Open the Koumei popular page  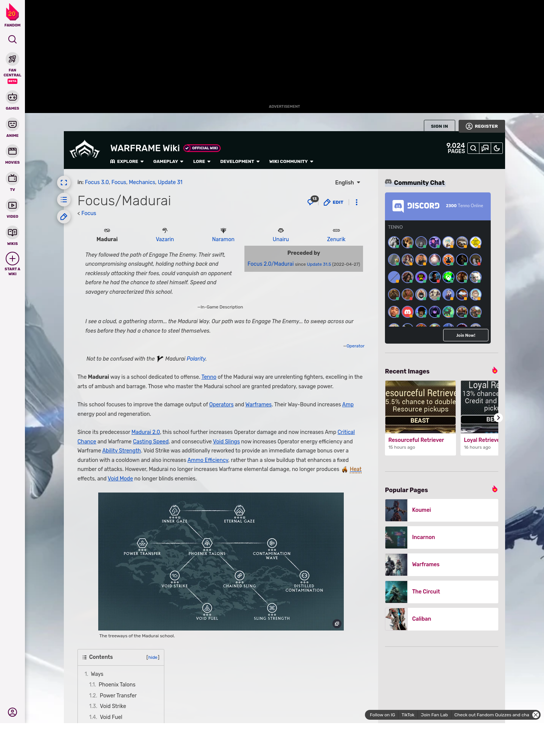pyautogui.click(x=442, y=510)
